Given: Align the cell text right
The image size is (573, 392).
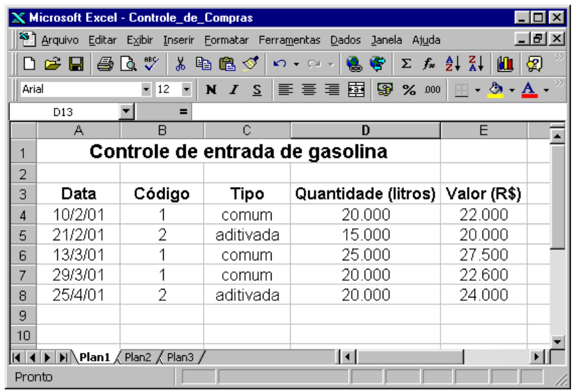Looking at the screenshot, I should (x=332, y=89).
